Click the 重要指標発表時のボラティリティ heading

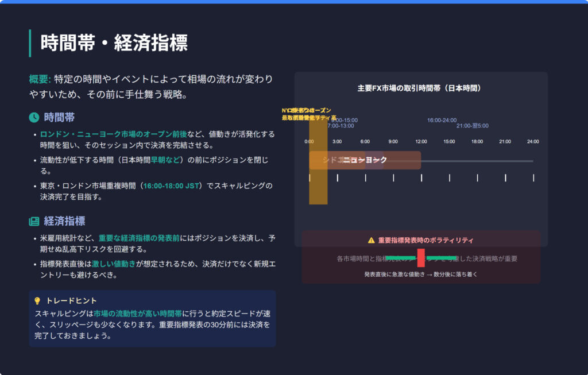click(x=425, y=241)
